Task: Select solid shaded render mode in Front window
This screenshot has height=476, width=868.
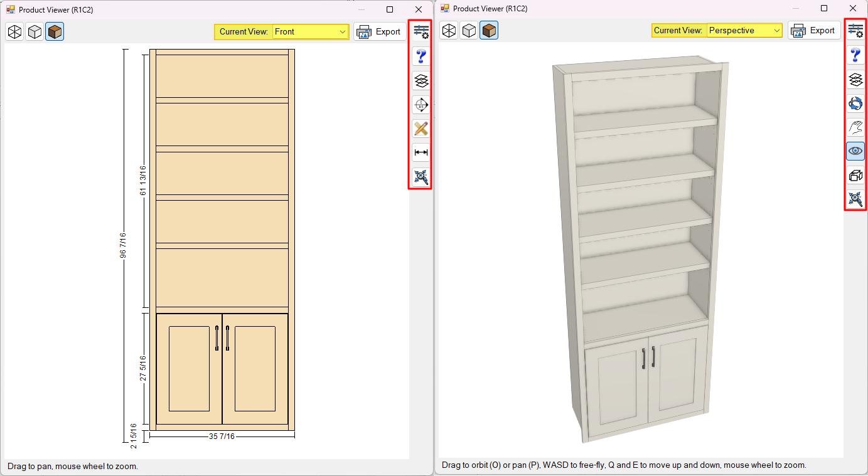Action: click(x=55, y=31)
